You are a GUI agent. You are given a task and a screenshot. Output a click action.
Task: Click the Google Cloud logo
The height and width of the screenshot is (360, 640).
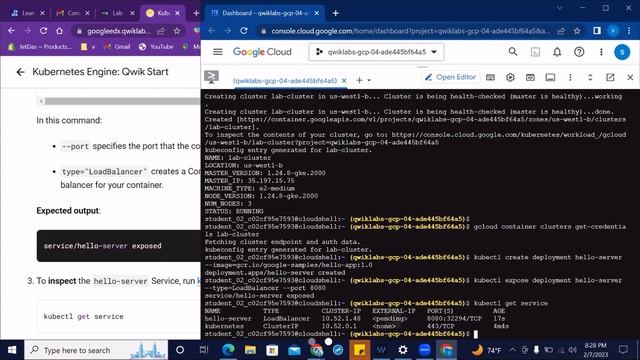[x=262, y=52]
